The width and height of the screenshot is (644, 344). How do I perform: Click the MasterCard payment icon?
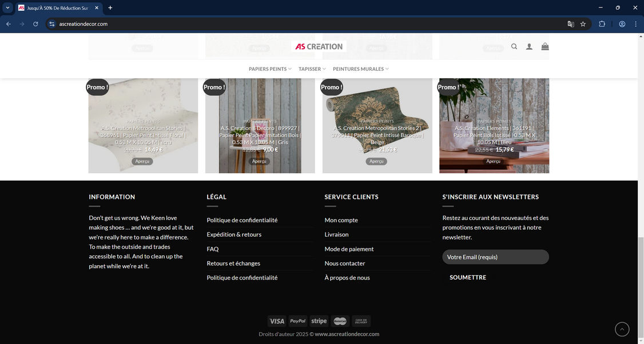340,321
